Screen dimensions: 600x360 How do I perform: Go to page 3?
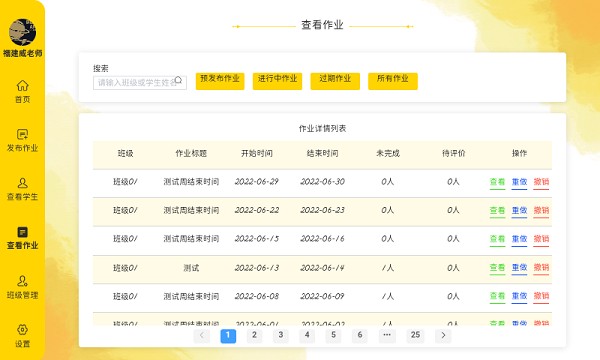click(x=280, y=336)
